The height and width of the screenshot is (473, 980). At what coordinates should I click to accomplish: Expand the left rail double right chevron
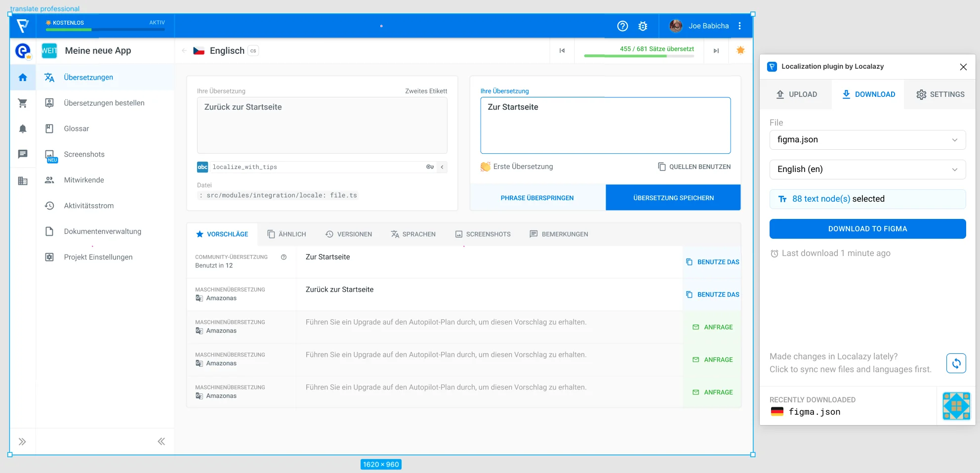point(22,441)
